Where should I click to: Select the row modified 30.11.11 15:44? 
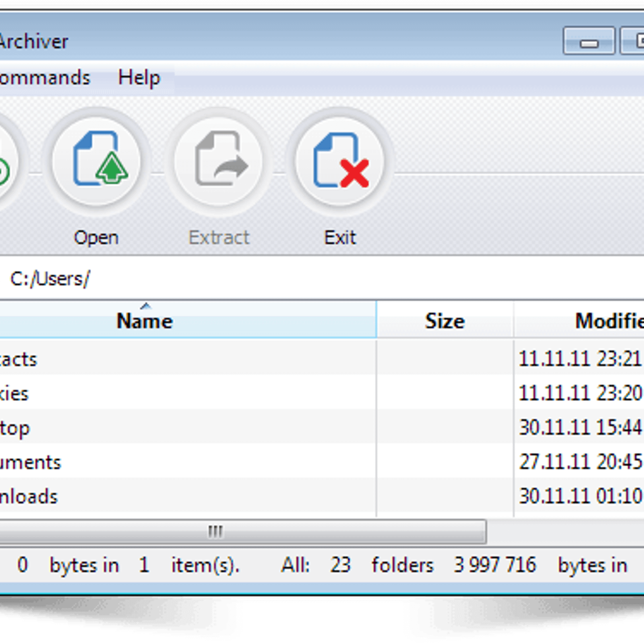pyautogui.click(x=322, y=427)
